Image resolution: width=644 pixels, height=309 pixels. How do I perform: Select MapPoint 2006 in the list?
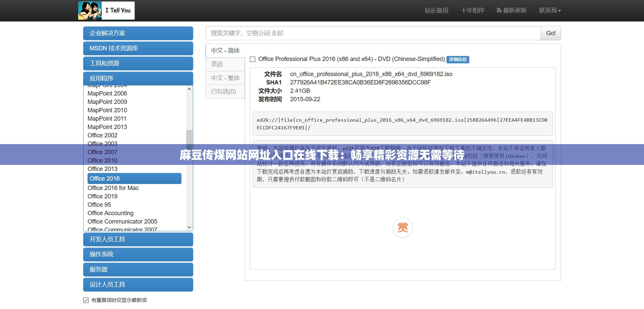[107, 94]
